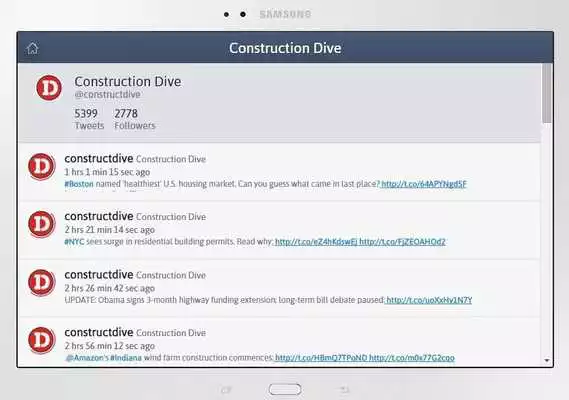Screen dimensions: 569x400
Task: Open the #Boston hashtag
Action: click(x=79, y=184)
